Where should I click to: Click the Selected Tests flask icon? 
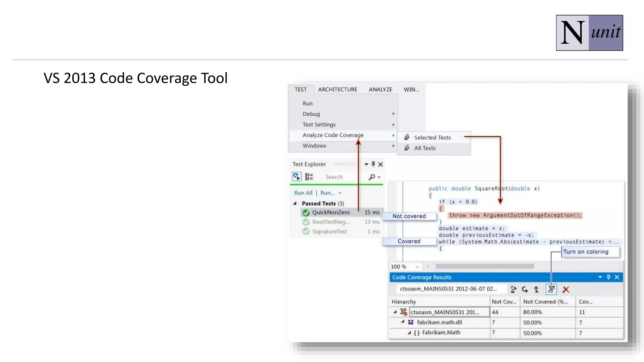coord(407,137)
